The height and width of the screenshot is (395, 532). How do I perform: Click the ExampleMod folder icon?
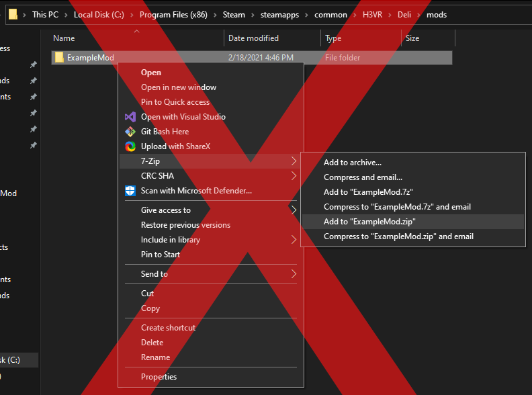tap(59, 57)
